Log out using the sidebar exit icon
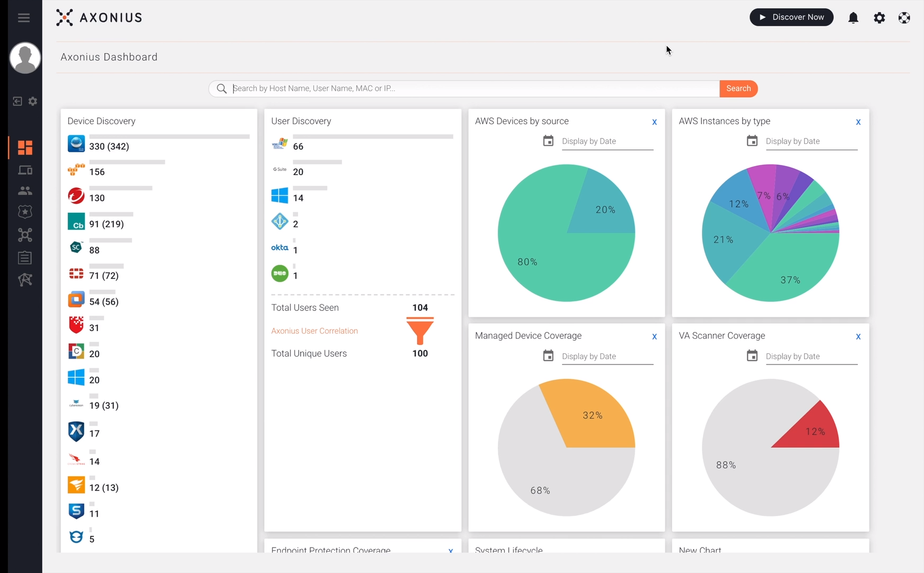Image resolution: width=924 pixels, height=573 pixels. click(17, 101)
